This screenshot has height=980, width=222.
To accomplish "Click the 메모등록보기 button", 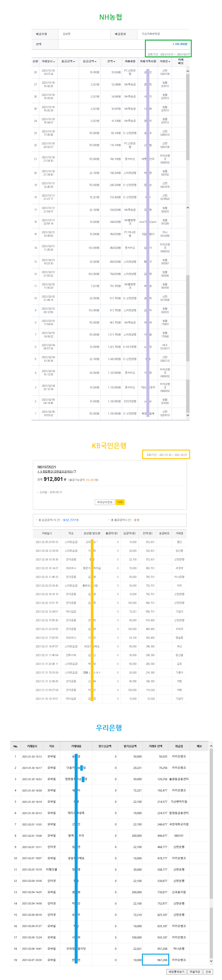I will tap(177, 972).
